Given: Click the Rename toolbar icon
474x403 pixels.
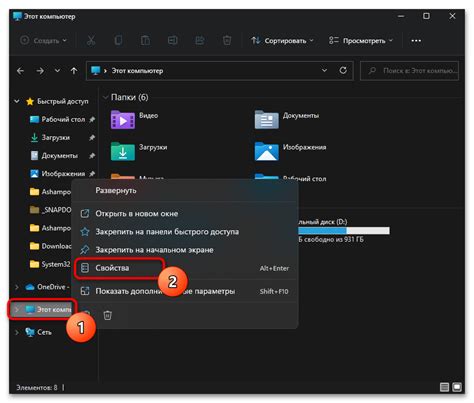Looking at the screenshot, I should click(172, 41).
